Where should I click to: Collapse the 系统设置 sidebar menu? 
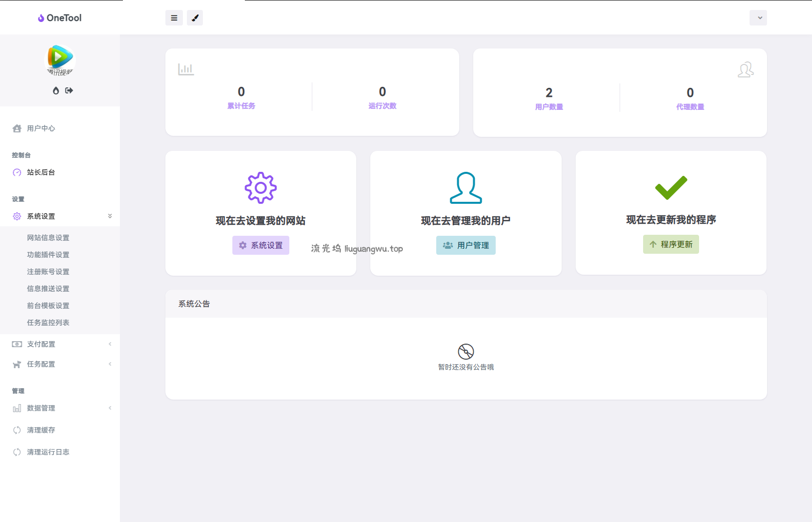(x=60, y=216)
